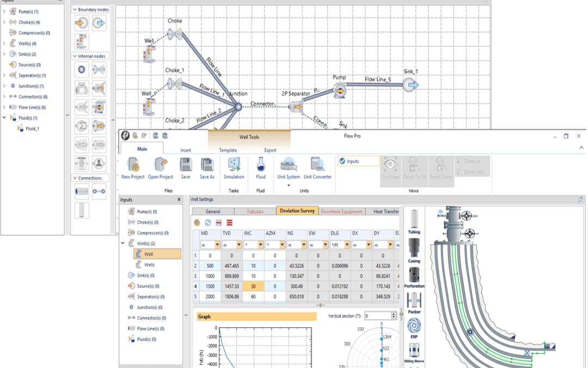Collapse the Internal nodes palette group

pos(75,56)
